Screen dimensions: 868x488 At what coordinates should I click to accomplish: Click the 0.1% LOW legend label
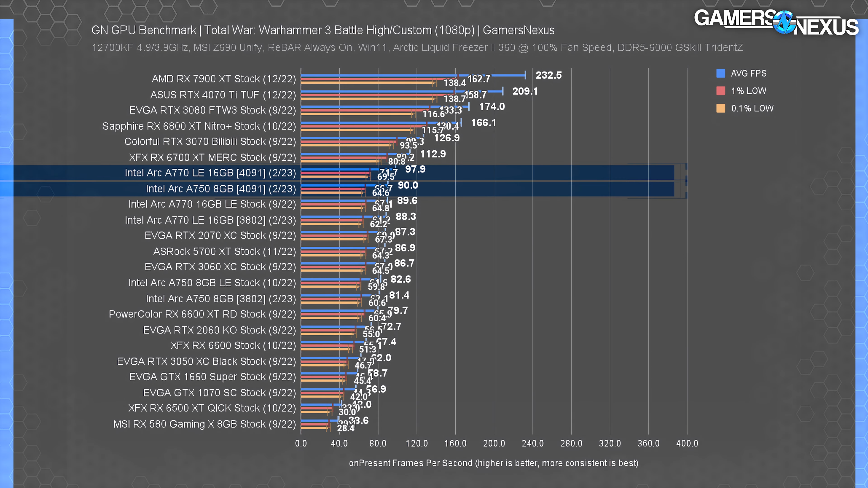(752, 108)
